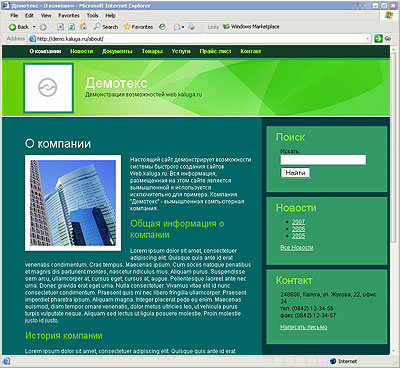
Task: Open the Help menu
Action: pos(110,15)
